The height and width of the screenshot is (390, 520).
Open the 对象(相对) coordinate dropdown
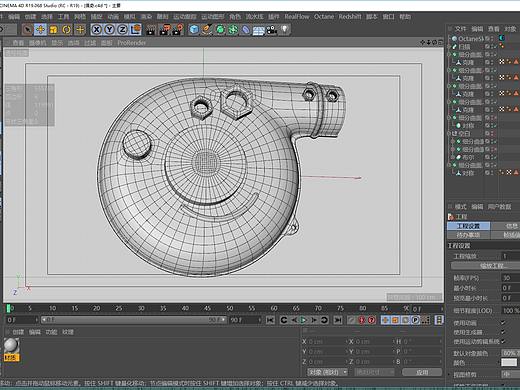327,372
